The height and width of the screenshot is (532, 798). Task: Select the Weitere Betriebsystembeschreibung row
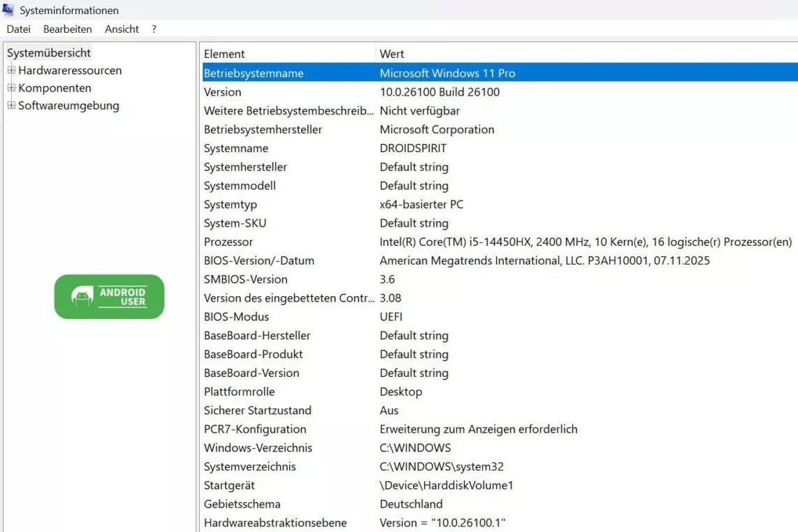click(x=500, y=111)
